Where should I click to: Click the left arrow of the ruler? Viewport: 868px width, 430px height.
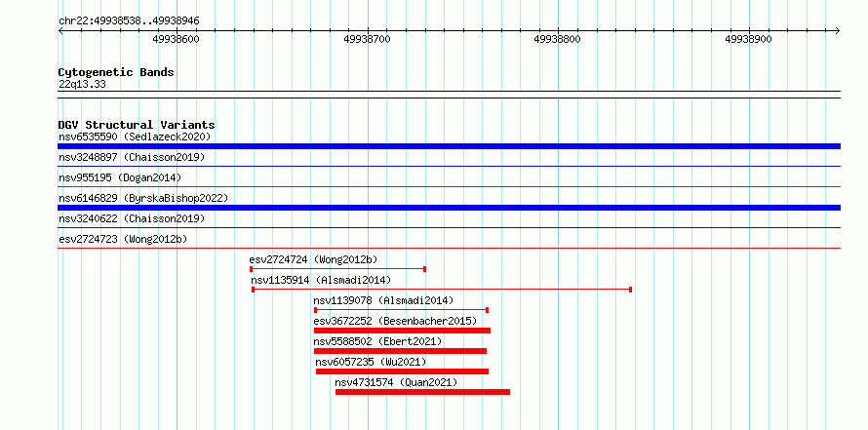61,30
